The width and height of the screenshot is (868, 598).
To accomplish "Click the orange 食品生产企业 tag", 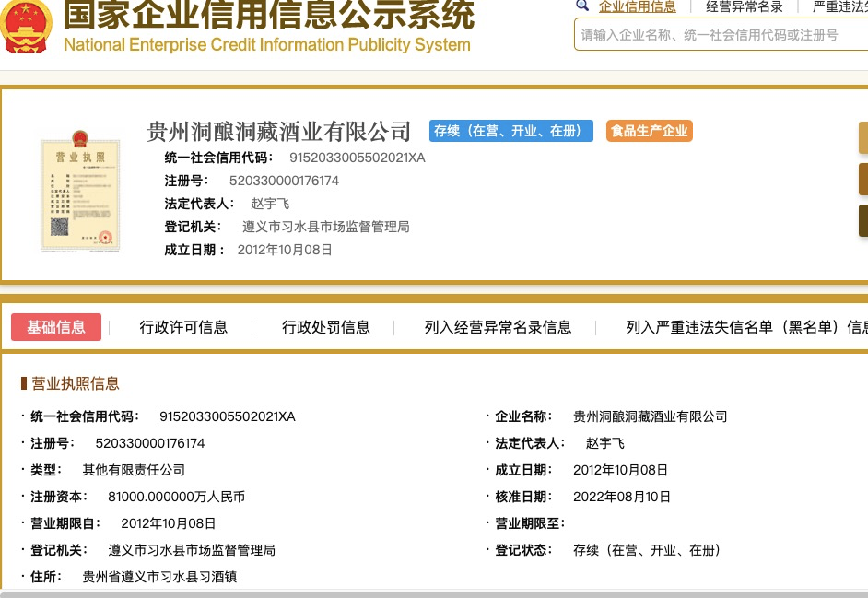I will click(x=649, y=131).
